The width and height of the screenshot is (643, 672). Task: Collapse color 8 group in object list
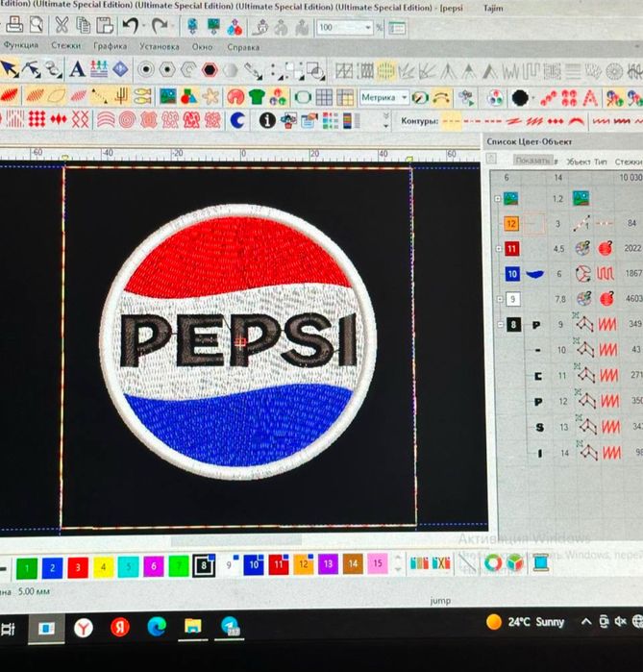pos(501,324)
